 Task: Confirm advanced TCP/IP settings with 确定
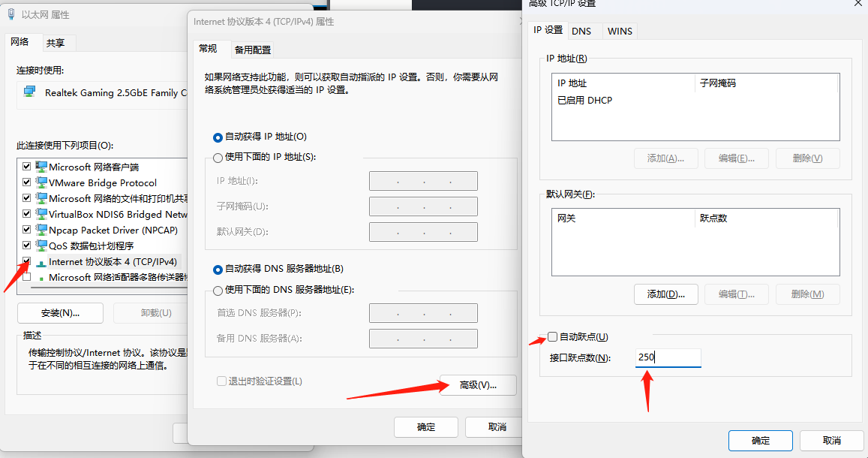click(x=761, y=441)
